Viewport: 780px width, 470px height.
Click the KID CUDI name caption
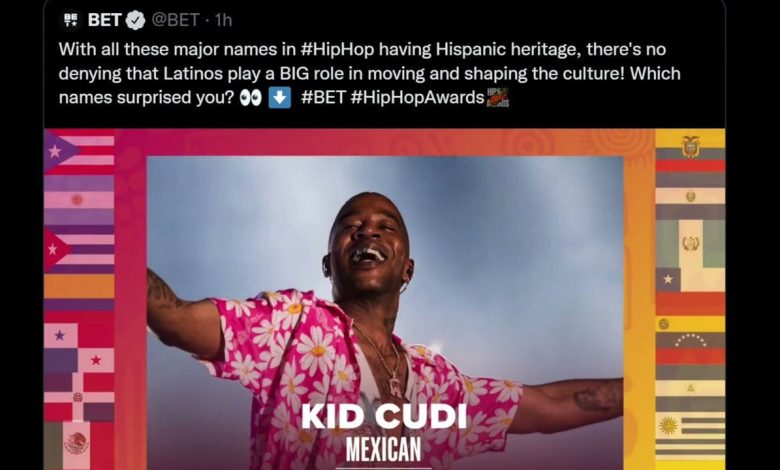(x=384, y=417)
